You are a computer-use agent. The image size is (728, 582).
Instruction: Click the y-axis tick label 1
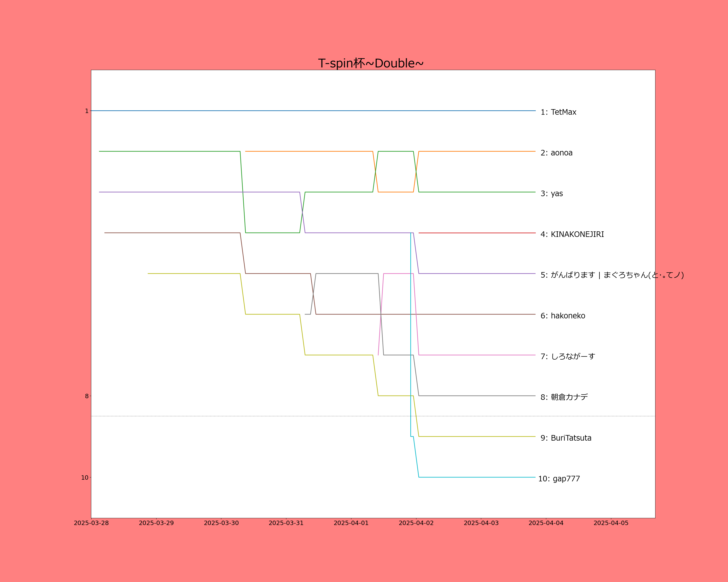point(86,111)
